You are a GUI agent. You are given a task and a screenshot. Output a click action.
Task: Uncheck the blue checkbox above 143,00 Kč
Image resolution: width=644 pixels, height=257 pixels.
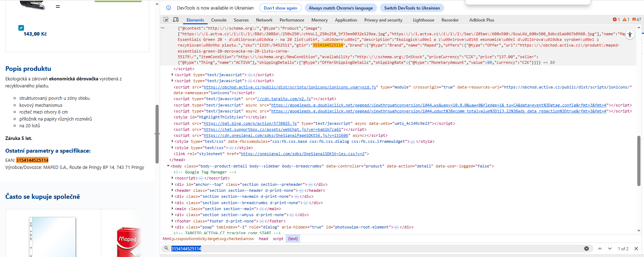coord(21,28)
